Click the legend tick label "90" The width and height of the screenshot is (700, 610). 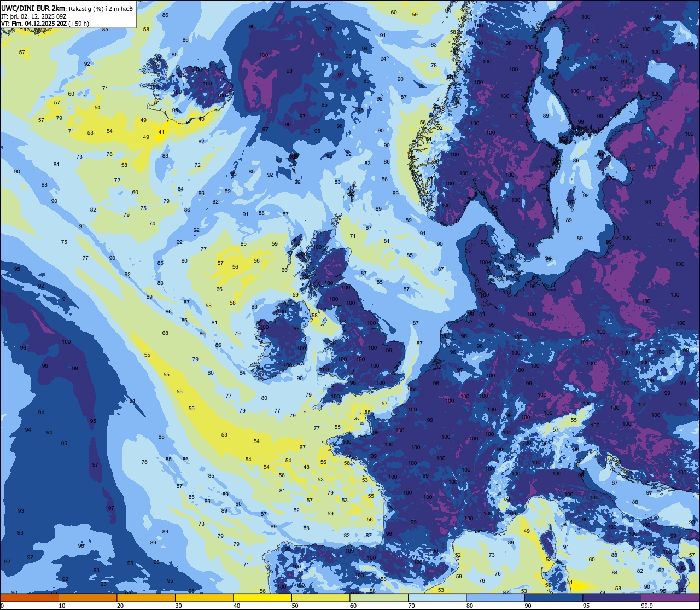(528, 606)
